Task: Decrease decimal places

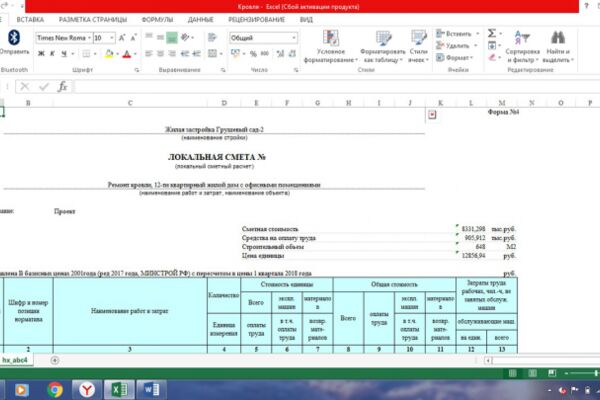Action: pos(292,54)
